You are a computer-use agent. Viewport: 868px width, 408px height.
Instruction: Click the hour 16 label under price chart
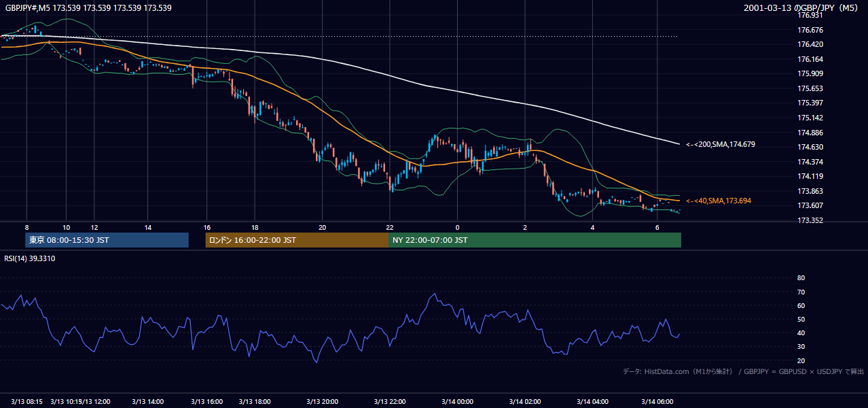click(x=207, y=227)
